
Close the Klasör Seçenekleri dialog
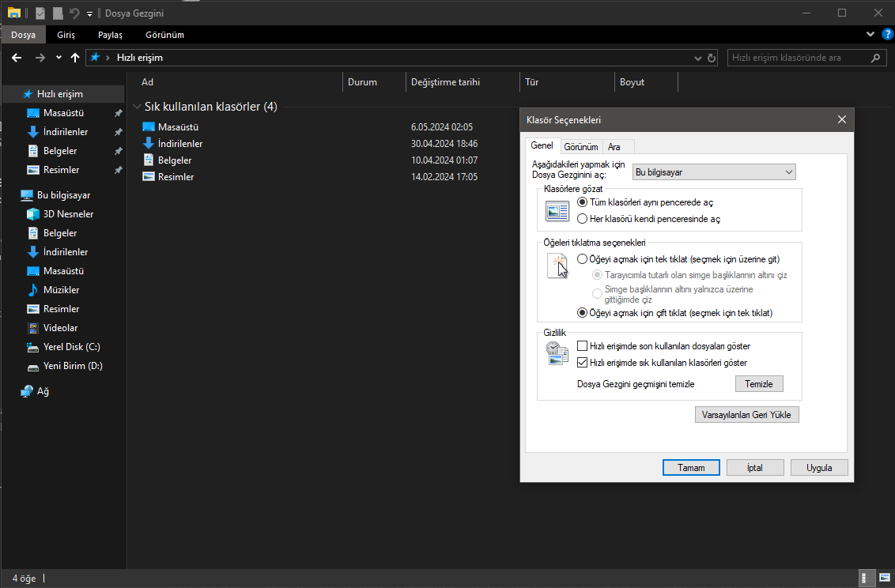coord(842,120)
